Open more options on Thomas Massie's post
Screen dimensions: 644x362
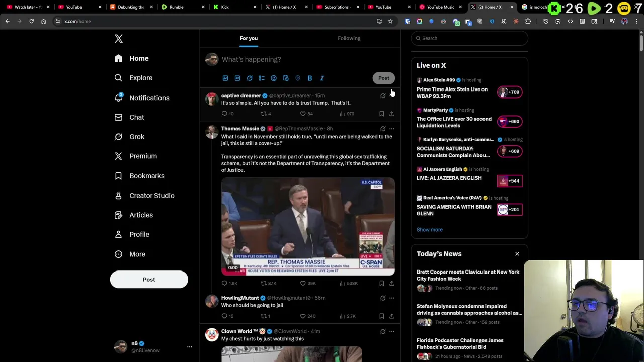pos(392,129)
